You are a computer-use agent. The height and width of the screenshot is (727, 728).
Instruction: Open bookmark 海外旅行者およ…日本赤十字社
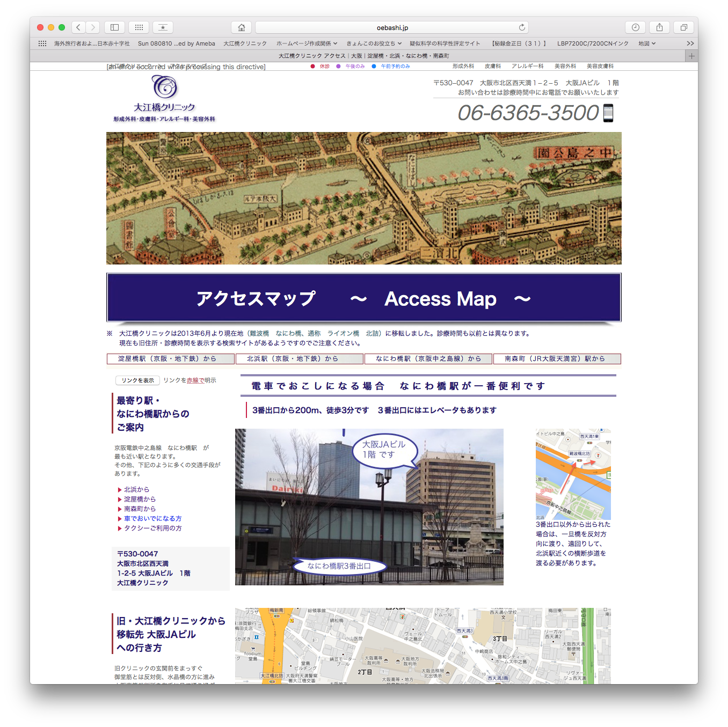point(92,43)
